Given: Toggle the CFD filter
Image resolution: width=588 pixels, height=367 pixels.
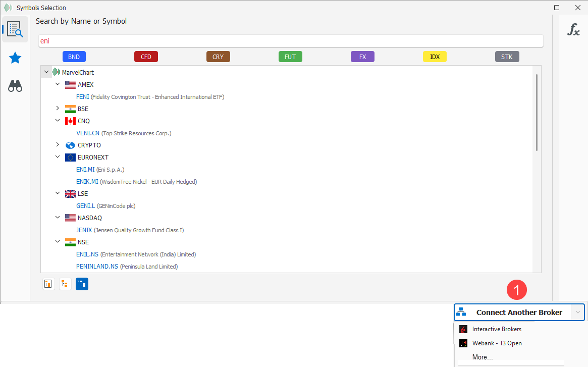Looking at the screenshot, I should coord(146,57).
